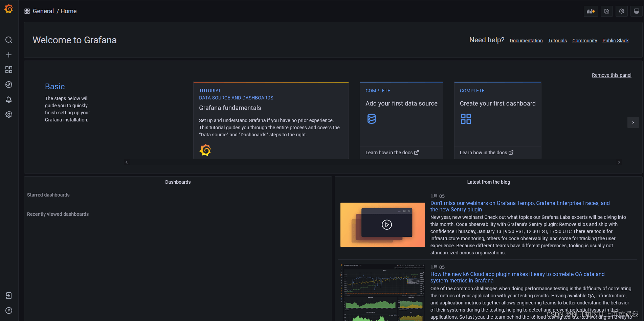Click the Sign in icon in sidebar

click(9, 296)
